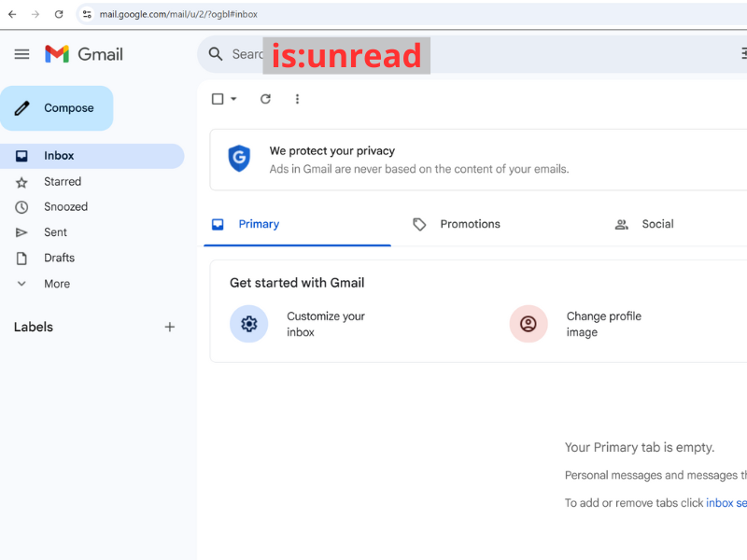Viewport: 747px width, 560px height.
Task: Expand the More sidebar section
Action: pyautogui.click(x=56, y=284)
